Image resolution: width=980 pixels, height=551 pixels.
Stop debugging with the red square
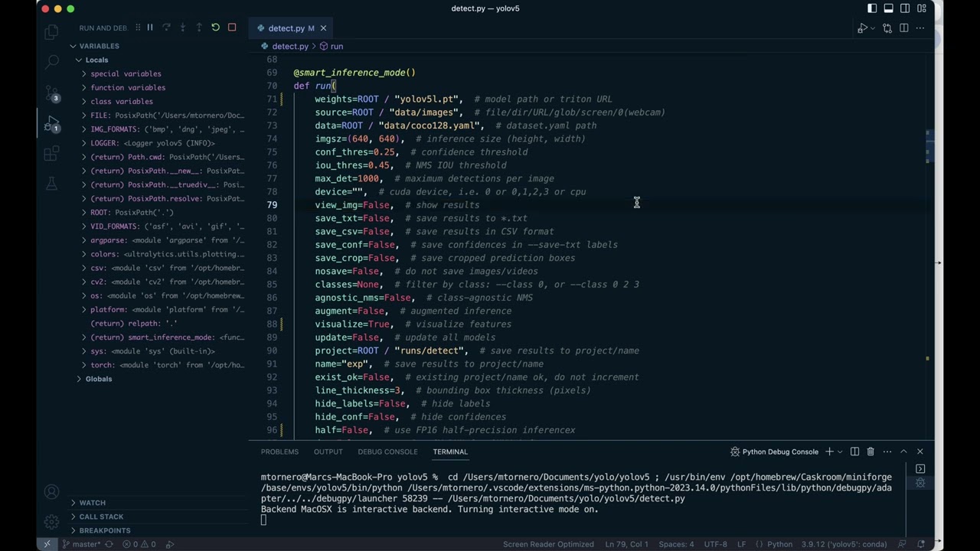pyautogui.click(x=232, y=28)
